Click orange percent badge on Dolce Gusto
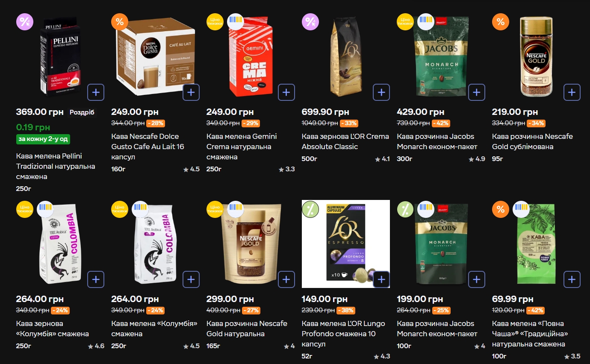Image resolution: width=590 pixels, height=364 pixels. click(120, 22)
